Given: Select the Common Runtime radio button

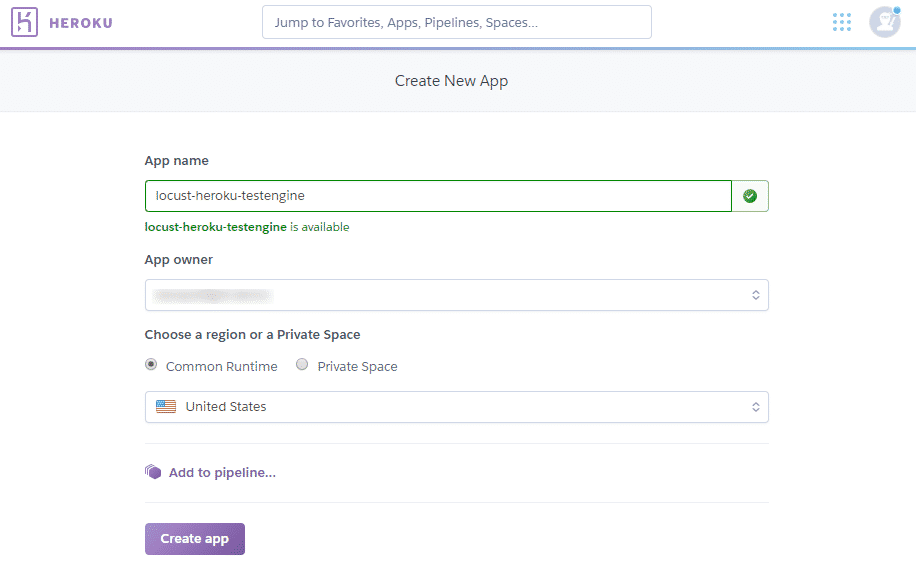Looking at the screenshot, I should 151,365.
